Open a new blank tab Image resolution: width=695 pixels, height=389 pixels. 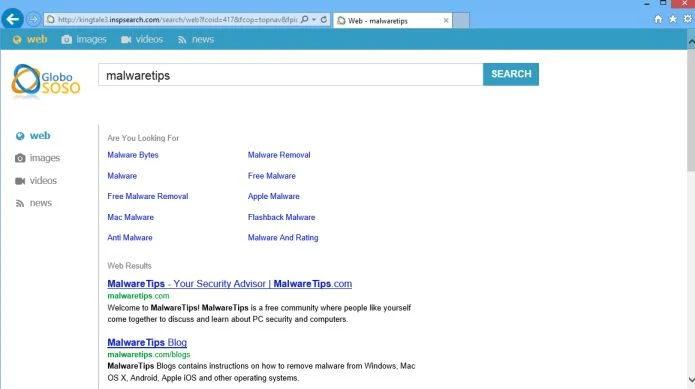(x=461, y=20)
